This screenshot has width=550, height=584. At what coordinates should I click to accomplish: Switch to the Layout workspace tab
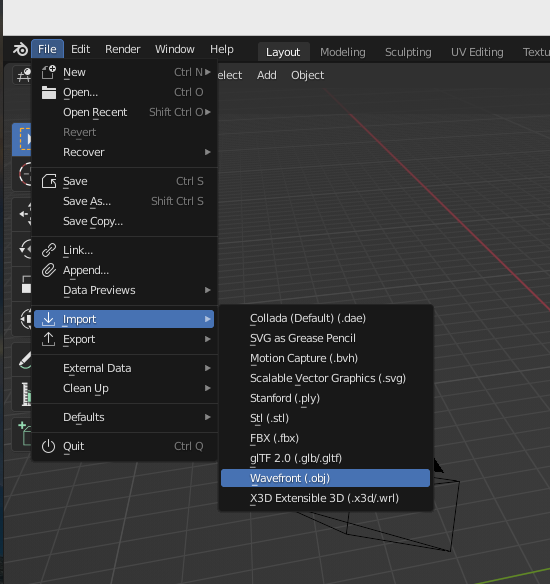coord(283,52)
